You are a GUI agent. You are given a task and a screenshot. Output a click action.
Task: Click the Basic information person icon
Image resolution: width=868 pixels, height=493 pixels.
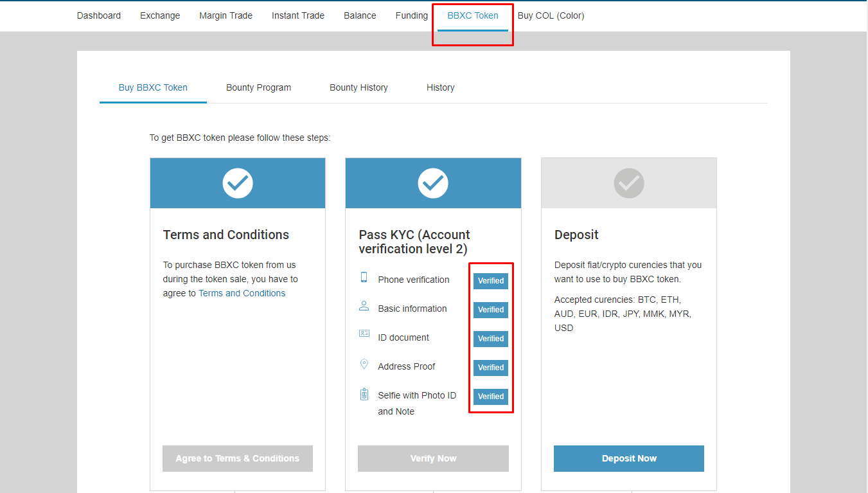[364, 307]
